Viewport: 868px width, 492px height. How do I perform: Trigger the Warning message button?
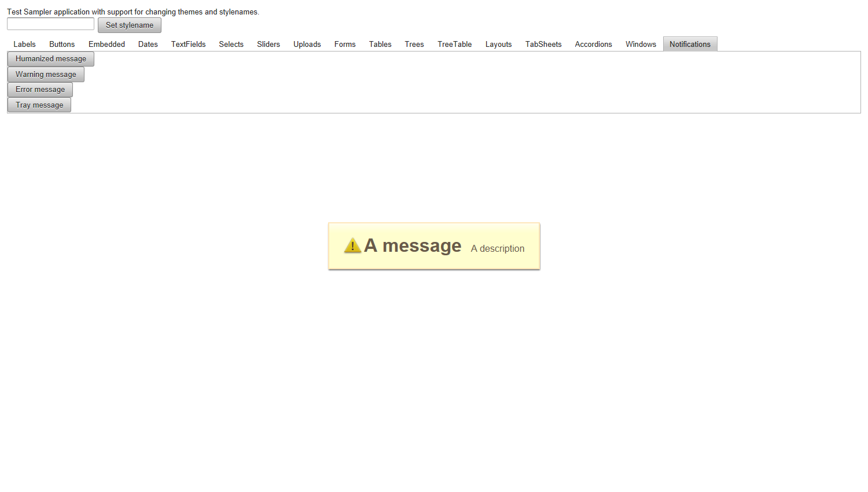pyautogui.click(x=46, y=74)
